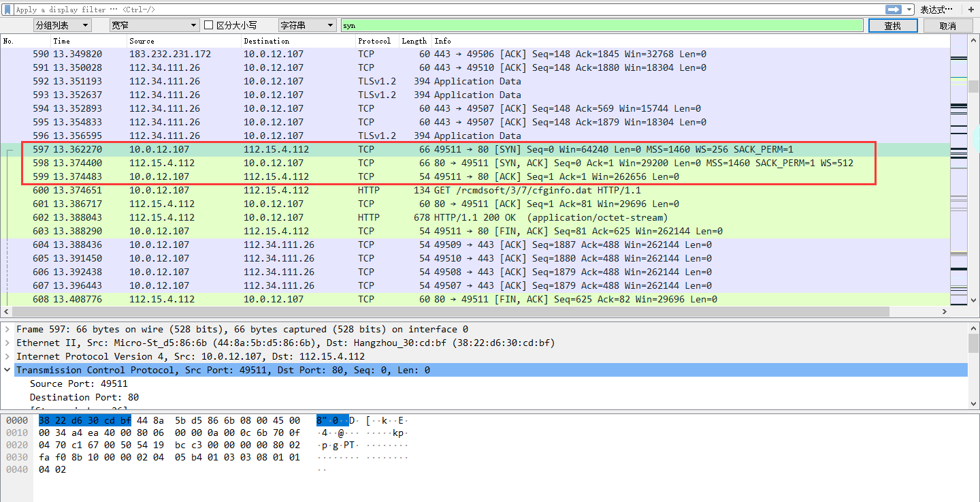
Task: Select packet 595 Ack=1879 row
Action: click(475, 122)
